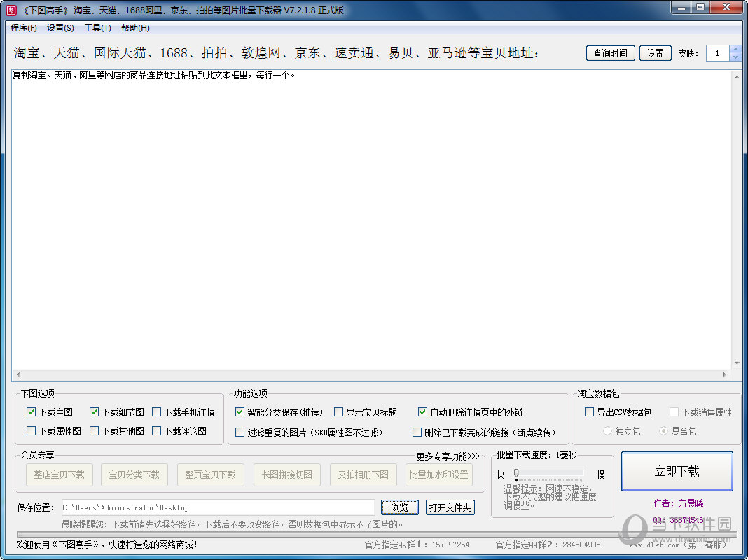
Task: Minimize the 下图高手 window
Action: pyautogui.click(x=682, y=8)
